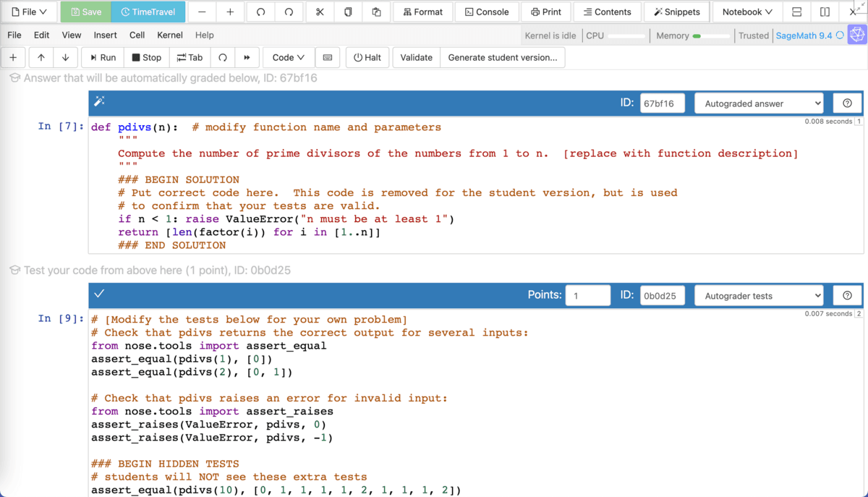
Task: Toggle the checkmark on the tests cell header
Action: coord(99,294)
